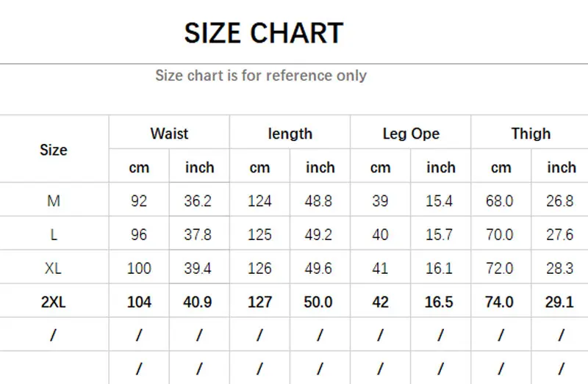The image size is (588, 384).
Task: Select the Waist column header
Action: [169, 134]
